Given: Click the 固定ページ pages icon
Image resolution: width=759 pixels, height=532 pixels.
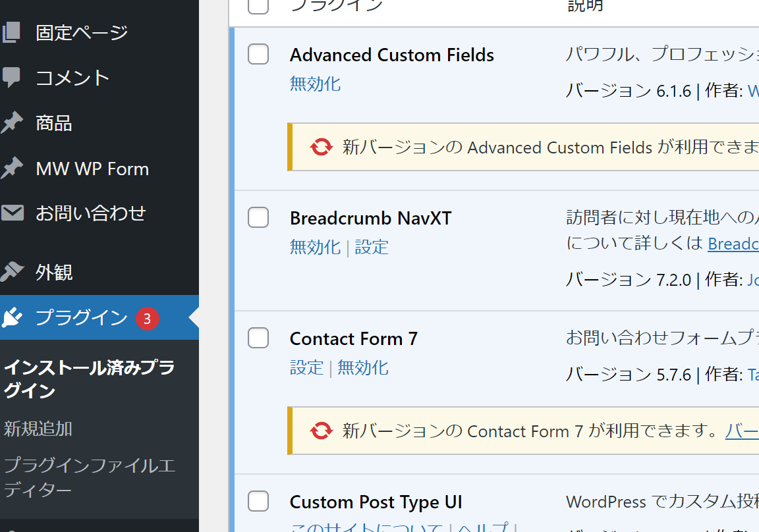Looking at the screenshot, I should [x=11, y=33].
